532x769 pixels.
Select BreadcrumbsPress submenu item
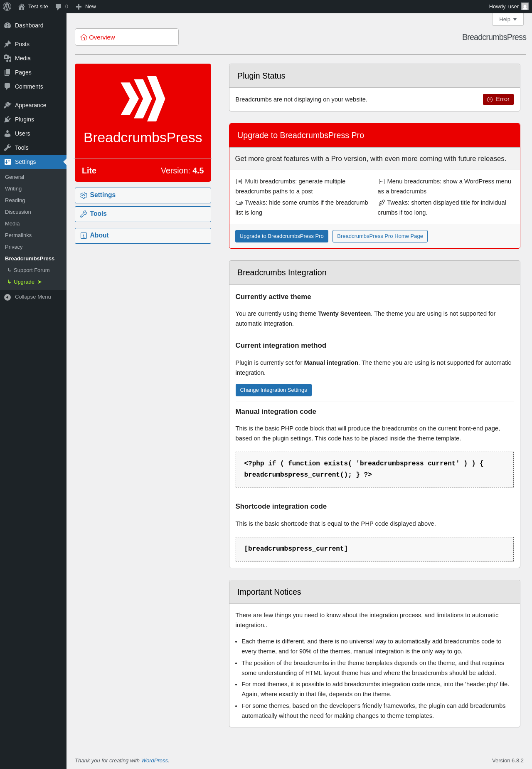[30, 259]
